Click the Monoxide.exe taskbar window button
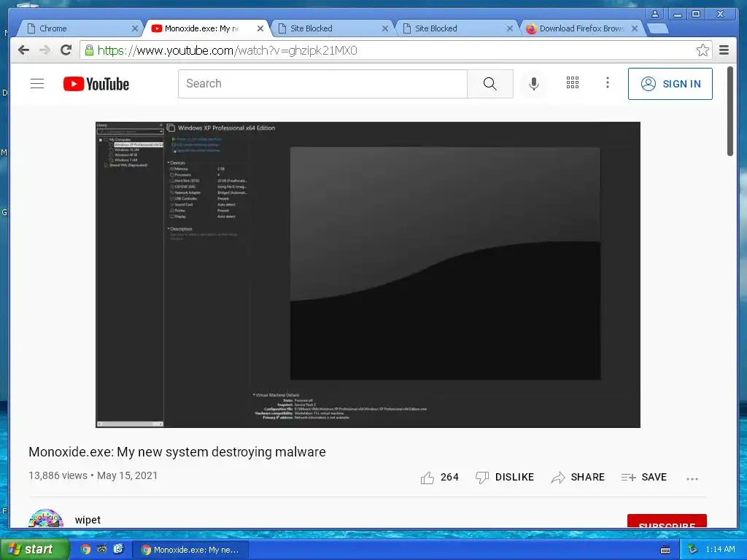 pos(190,550)
